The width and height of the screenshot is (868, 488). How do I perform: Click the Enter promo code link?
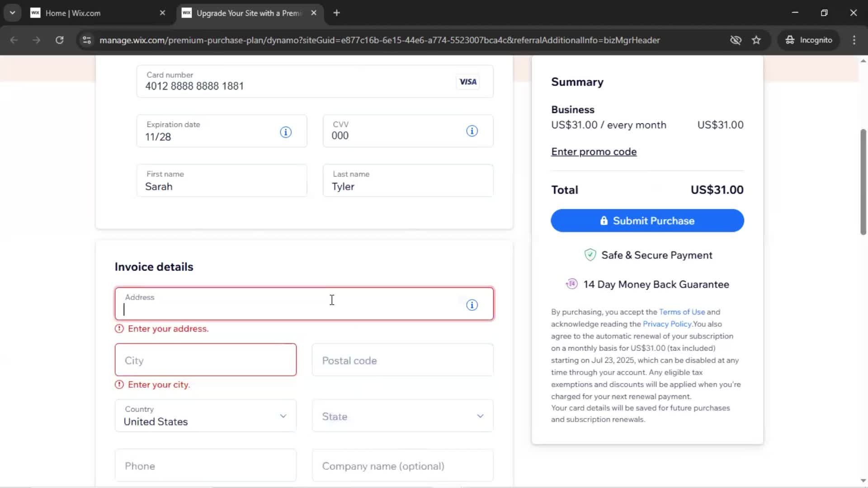594,152
